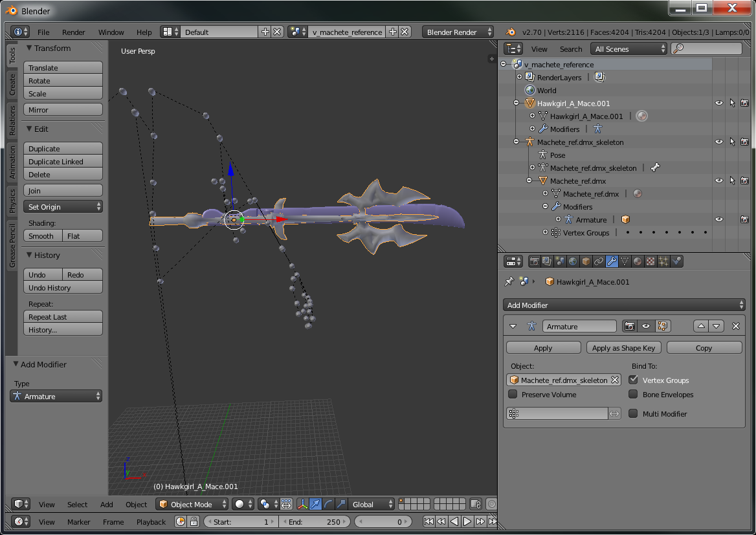This screenshot has width=756, height=535.
Task: Select scale manipulator mode
Action: point(341,504)
